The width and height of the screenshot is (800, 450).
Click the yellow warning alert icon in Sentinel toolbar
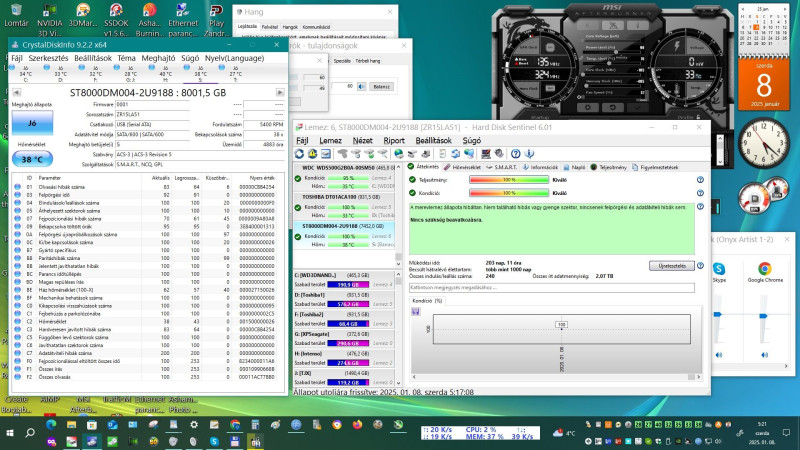(x=312, y=154)
